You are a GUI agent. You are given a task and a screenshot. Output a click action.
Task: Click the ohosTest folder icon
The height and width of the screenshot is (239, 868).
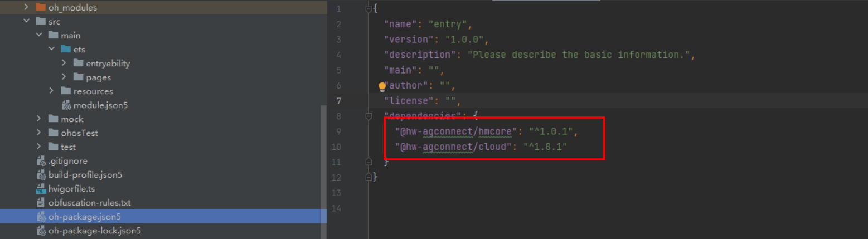coord(53,133)
